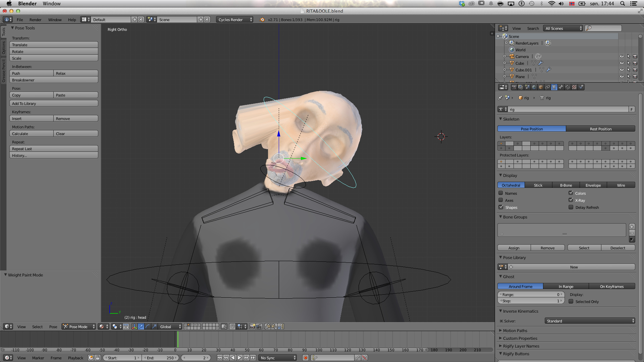Click the play animation forward button
The image size is (644, 362).
tap(239, 358)
